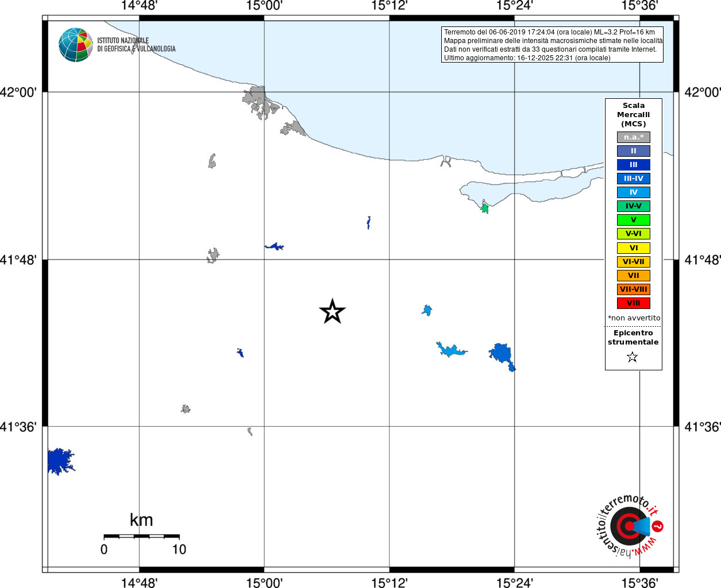Click the 'Terremoto del 06-06-2019' header line
This screenshot has height=588, width=721.
(549, 32)
